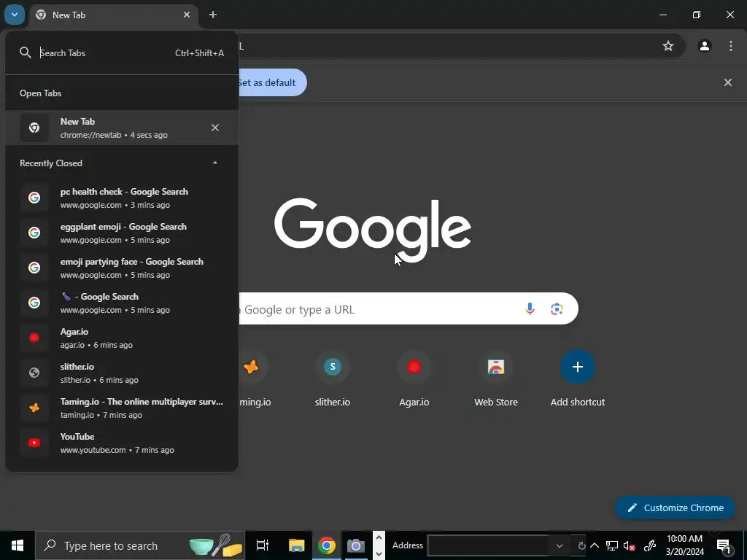Open the Taming.io shortcut tile

[x=255, y=378]
